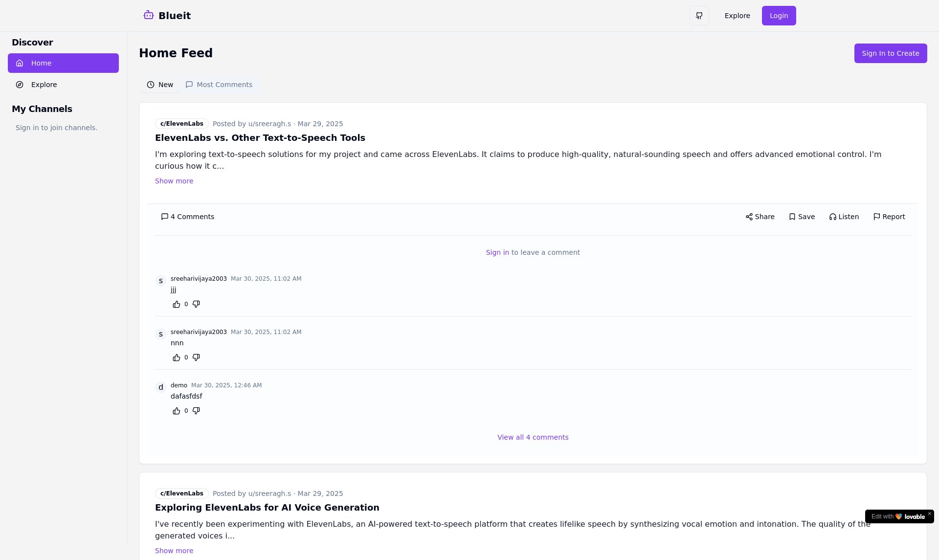
Task: Listen to the ElevenLabs vs. Other post
Action: pyautogui.click(x=844, y=217)
